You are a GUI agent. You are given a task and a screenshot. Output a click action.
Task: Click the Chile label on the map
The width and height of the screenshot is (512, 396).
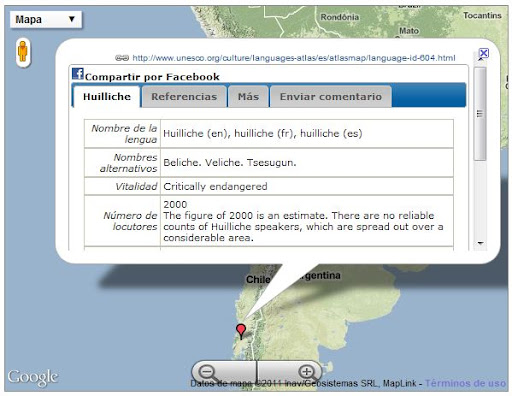pos(258,279)
